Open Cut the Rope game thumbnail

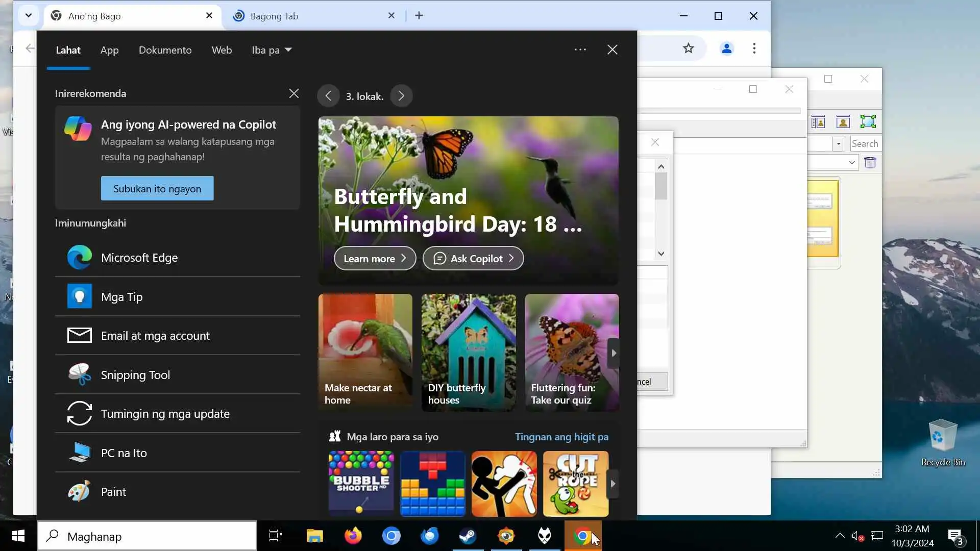pos(575,483)
